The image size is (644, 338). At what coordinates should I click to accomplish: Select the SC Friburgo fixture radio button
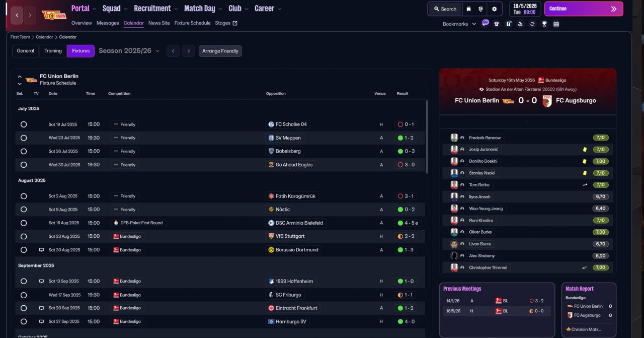[x=24, y=295]
